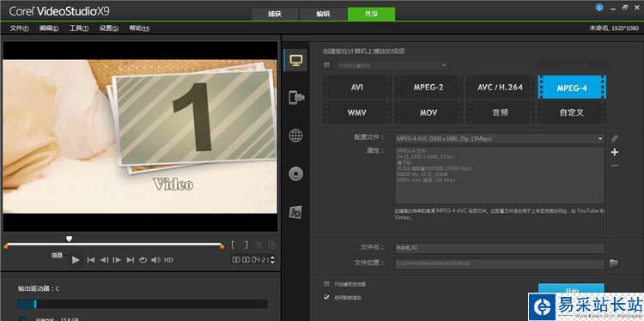Click the preview scrubber playhead
This screenshot has width=644, height=321.
(x=69, y=239)
